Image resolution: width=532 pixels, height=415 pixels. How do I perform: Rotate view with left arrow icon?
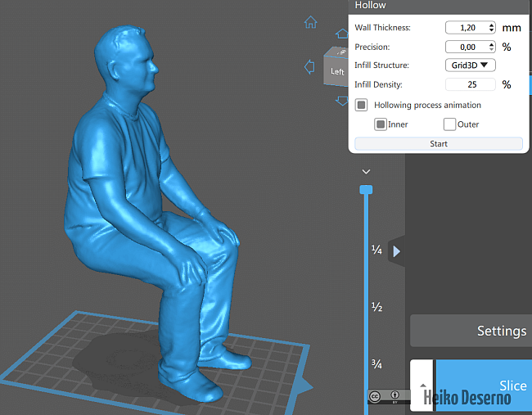[x=309, y=67]
